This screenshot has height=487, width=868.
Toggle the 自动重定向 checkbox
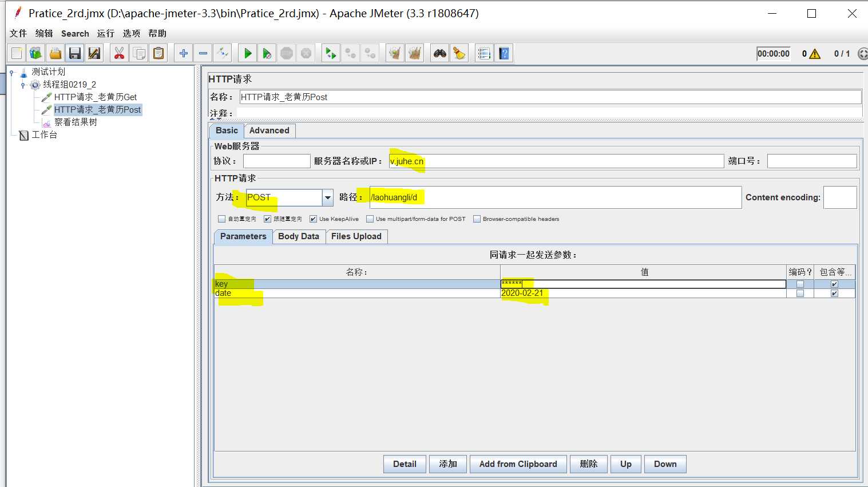[x=222, y=219]
